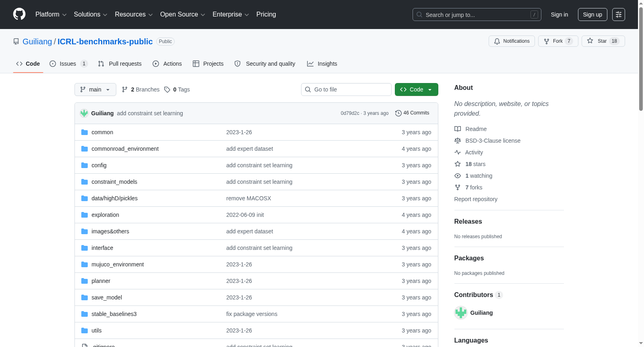
Task: Open the ICRL-benchmarks-public repository title link
Action: (105, 42)
